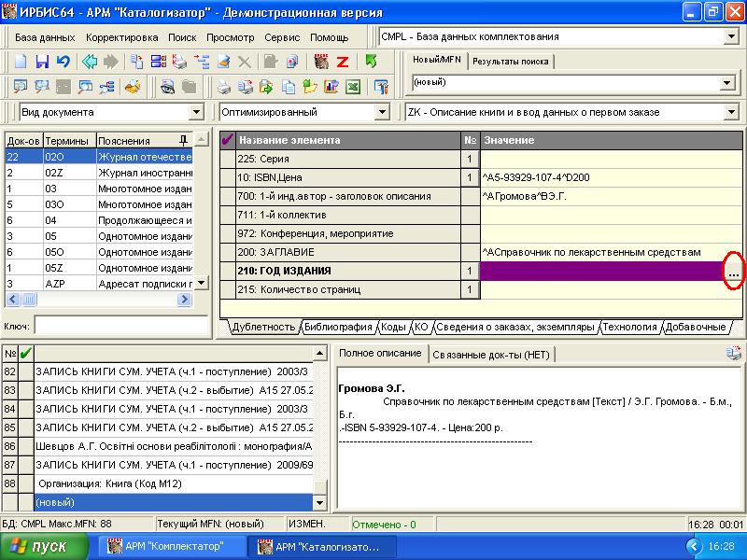This screenshot has height=560, width=747.
Task: Open the "ZK - Описание книги" worksheet dropdown
Action: 730,112
